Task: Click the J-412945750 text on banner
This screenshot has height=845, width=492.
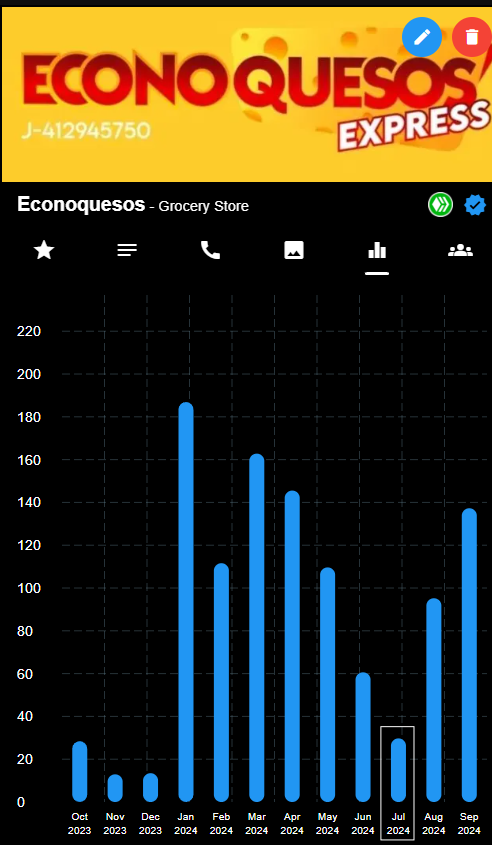Action: 85,130
